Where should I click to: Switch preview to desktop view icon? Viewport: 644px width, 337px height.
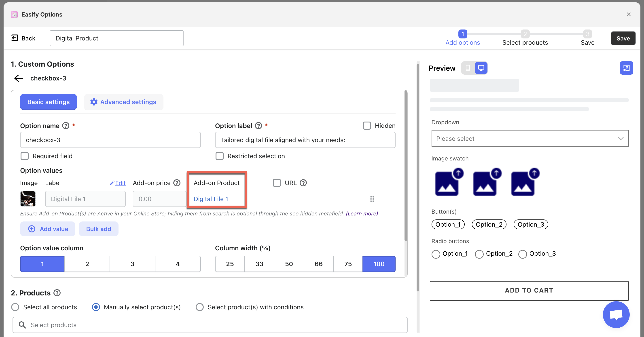[x=481, y=68]
